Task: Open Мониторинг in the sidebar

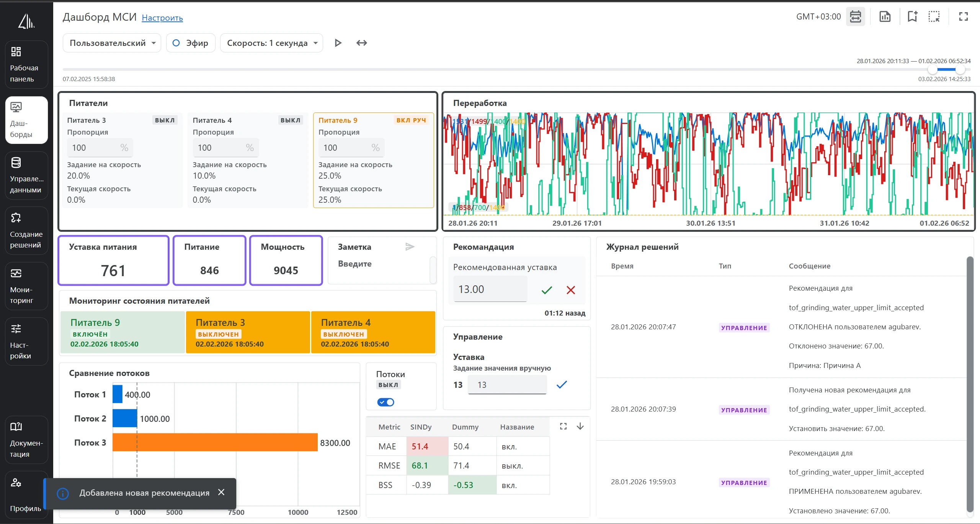Action: coord(26,286)
